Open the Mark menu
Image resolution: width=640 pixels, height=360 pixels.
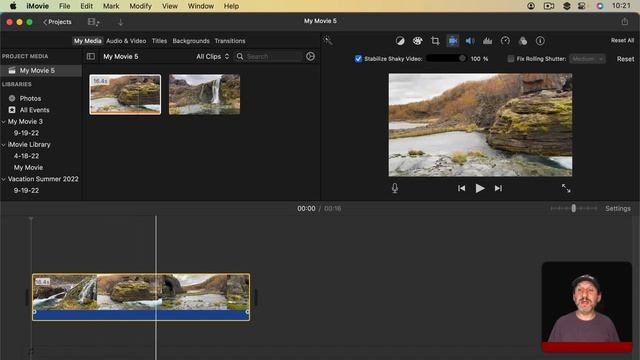[111, 6]
